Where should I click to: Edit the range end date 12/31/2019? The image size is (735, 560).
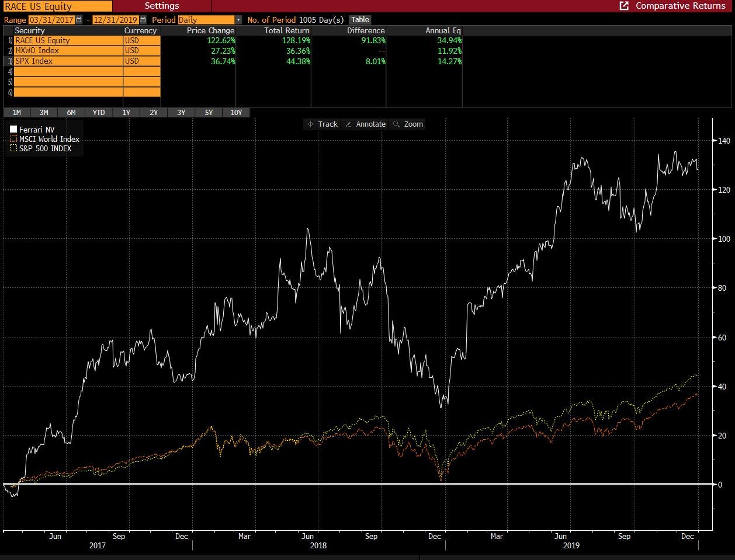pos(116,20)
